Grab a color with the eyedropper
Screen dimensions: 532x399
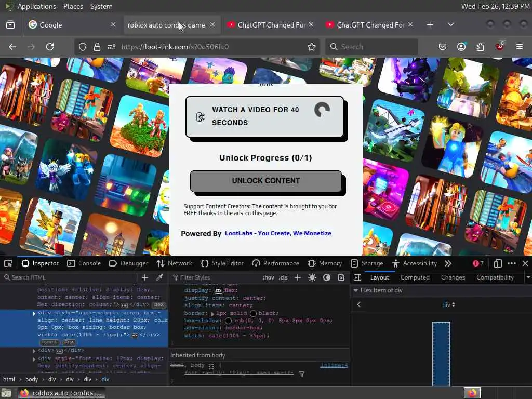[159, 277]
